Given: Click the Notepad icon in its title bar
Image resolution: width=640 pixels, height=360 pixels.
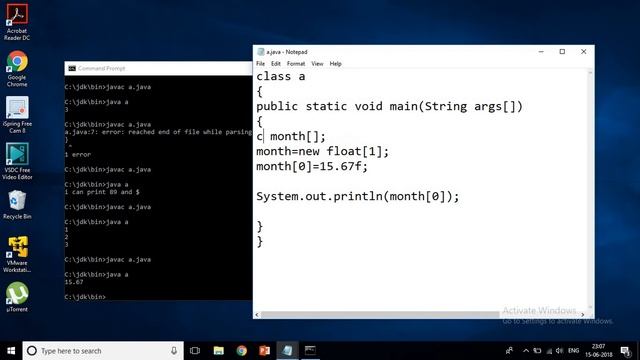Looking at the screenshot, I should (260, 52).
